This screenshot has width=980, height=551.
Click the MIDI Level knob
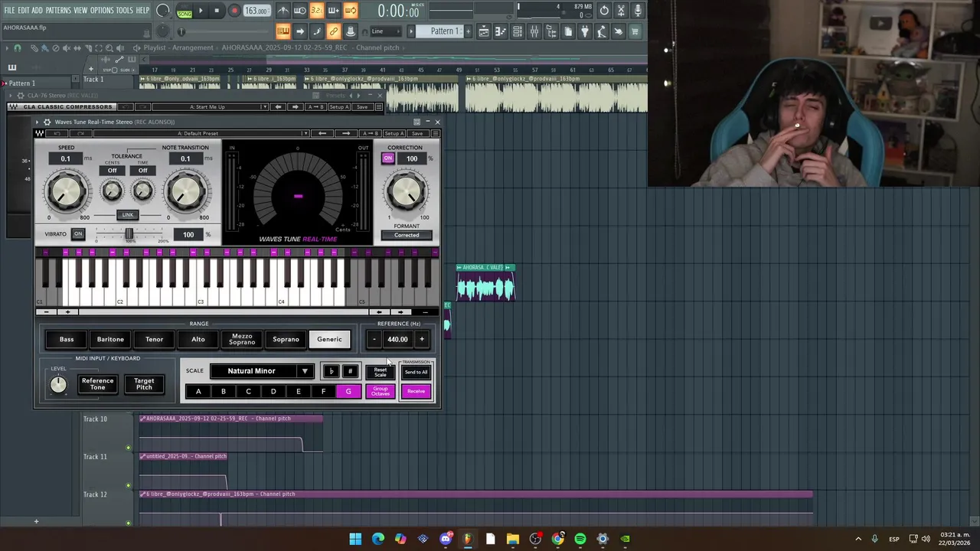click(x=58, y=385)
